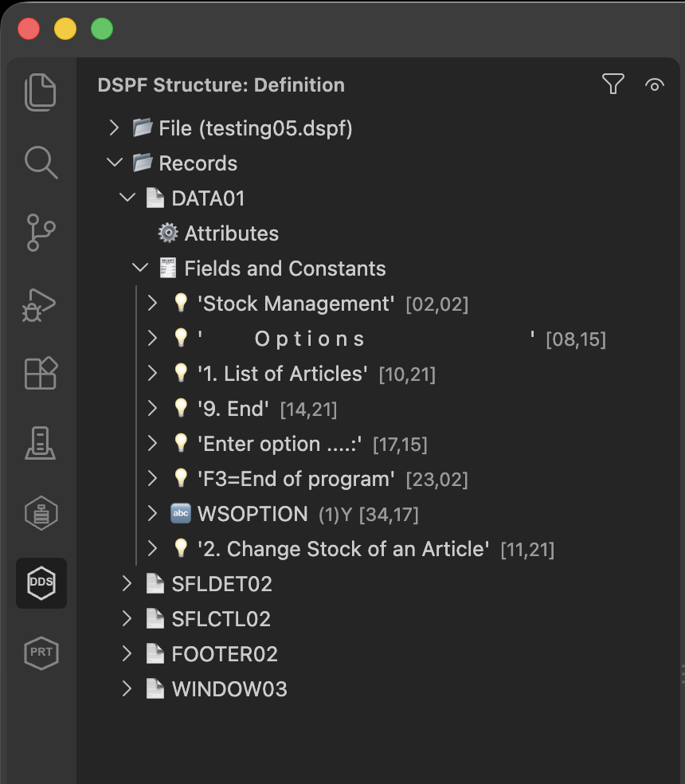Toggle the eye visibility icon
Image resolution: width=685 pixels, height=784 pixels.
coord(655,85)
